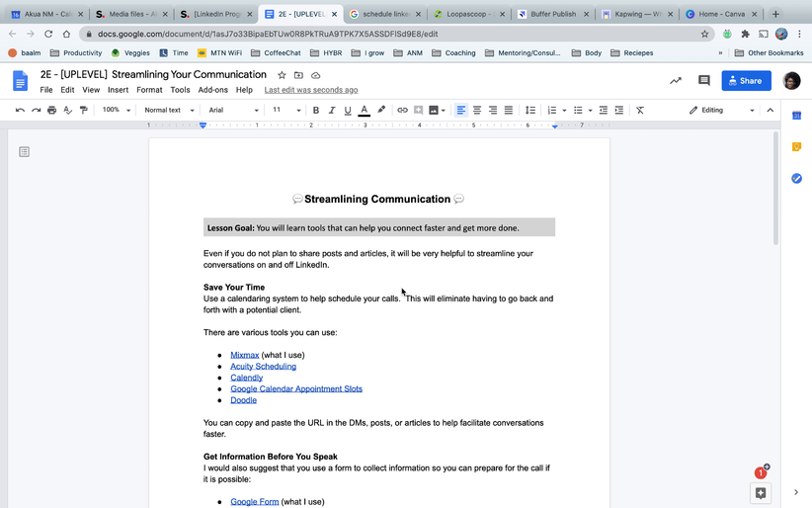
Task: Switch to the Buffer Publish tab
Action: 553,14
